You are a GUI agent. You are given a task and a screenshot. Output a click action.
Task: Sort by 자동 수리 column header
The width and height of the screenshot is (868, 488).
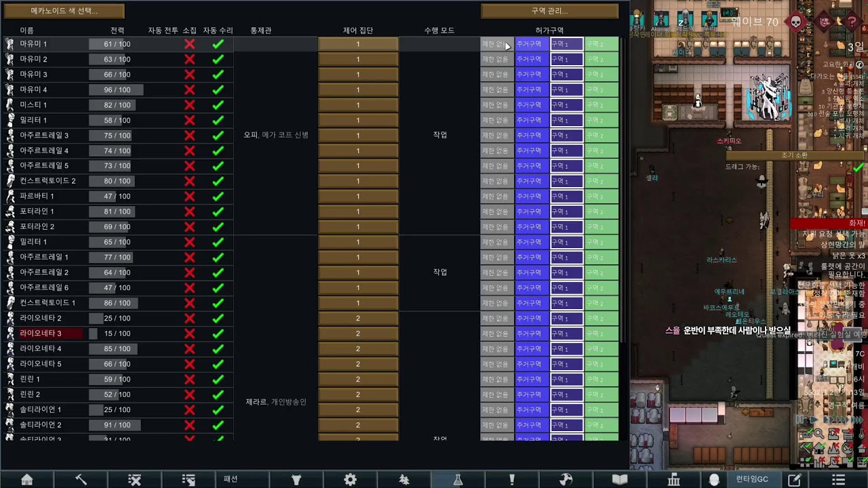pos(218,30)
